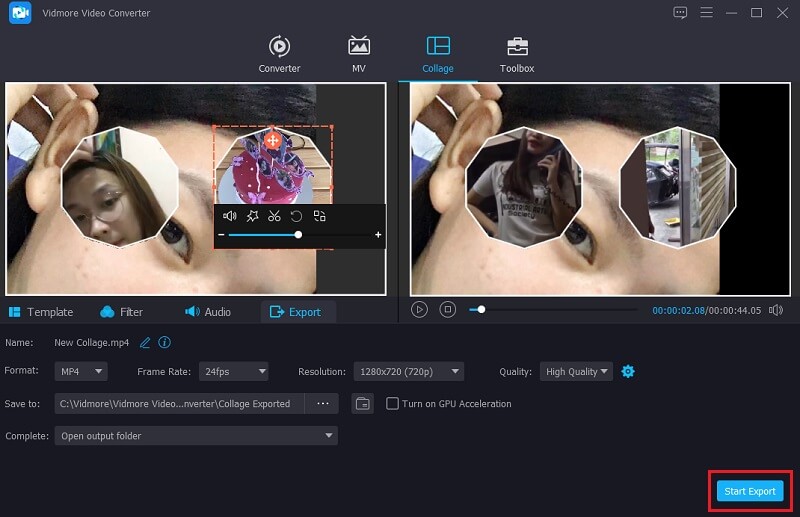This screenshot has height=517, width=800.
Task: Click the Start Export button
Action: (x=749, y=491)
